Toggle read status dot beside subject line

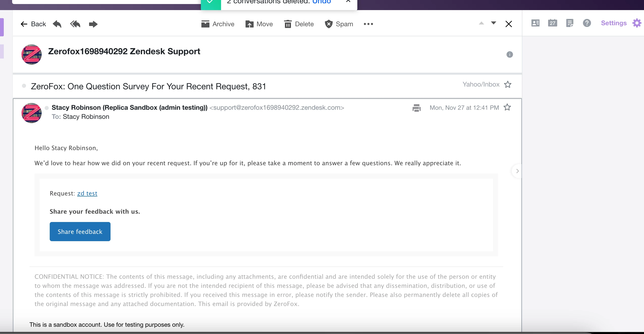tap(24, 86)
